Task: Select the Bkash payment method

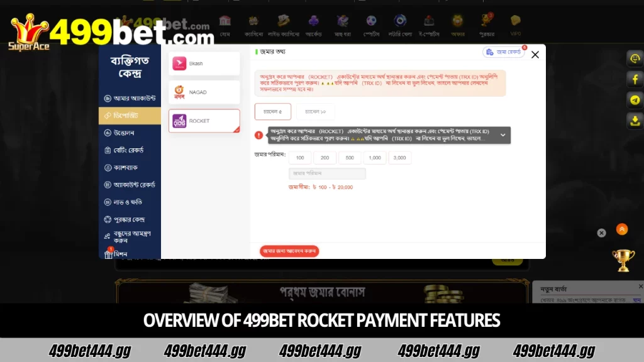Action: [x=204, y=63]
